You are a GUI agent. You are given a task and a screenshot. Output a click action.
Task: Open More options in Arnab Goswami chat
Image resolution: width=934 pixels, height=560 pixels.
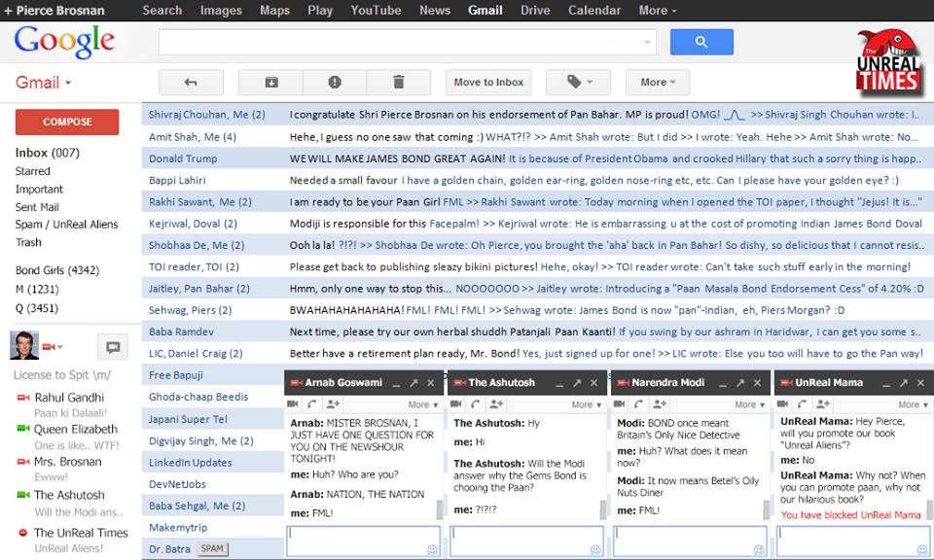point(423,404)
